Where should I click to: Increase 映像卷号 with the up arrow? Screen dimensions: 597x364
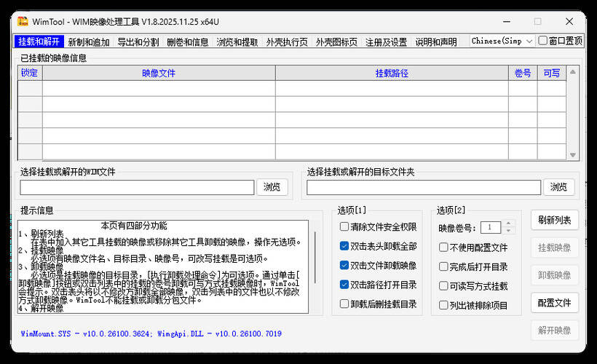(x=509, y=223)
